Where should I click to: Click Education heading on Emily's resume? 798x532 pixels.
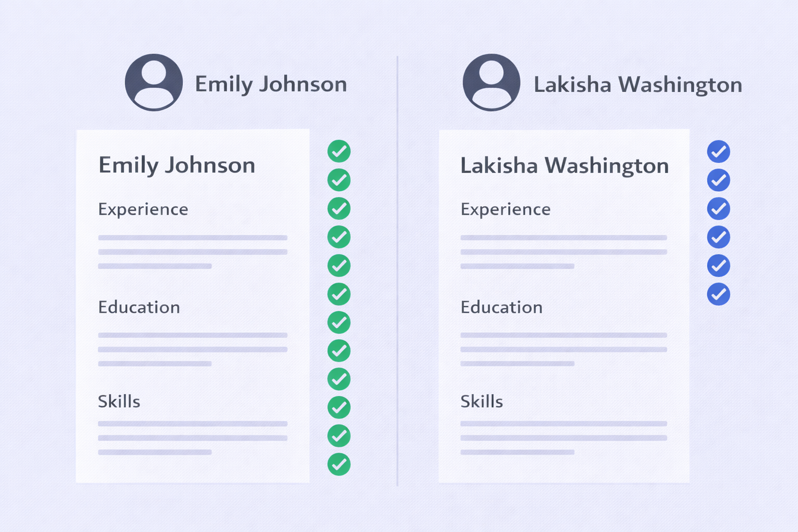click(x=139, y=308)
